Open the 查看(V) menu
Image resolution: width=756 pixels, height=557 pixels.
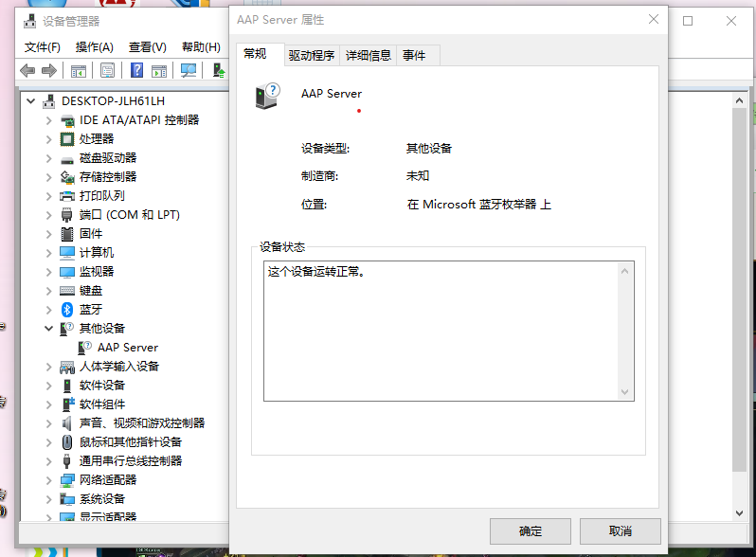148,47
